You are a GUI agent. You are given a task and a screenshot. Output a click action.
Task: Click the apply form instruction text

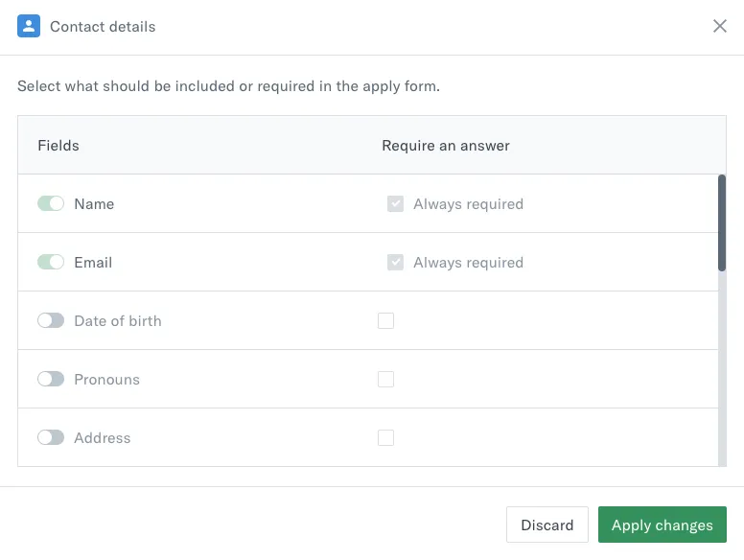[x=228, y=86]
